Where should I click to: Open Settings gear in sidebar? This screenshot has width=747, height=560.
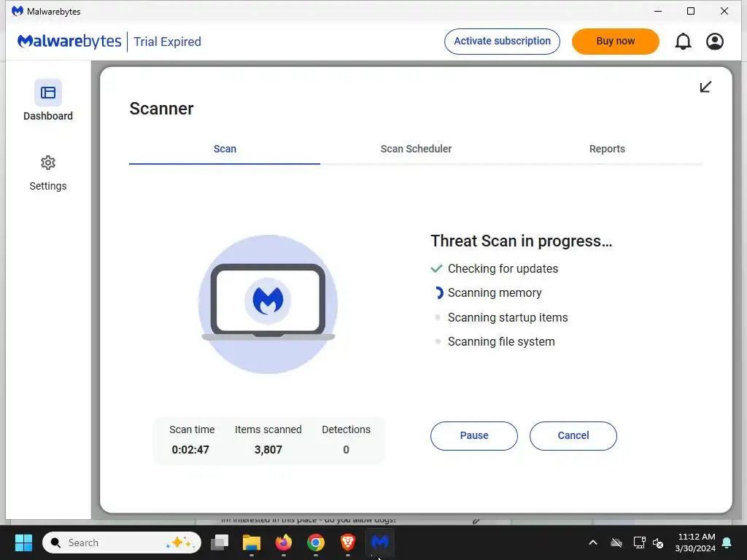[x=47, y=163]
